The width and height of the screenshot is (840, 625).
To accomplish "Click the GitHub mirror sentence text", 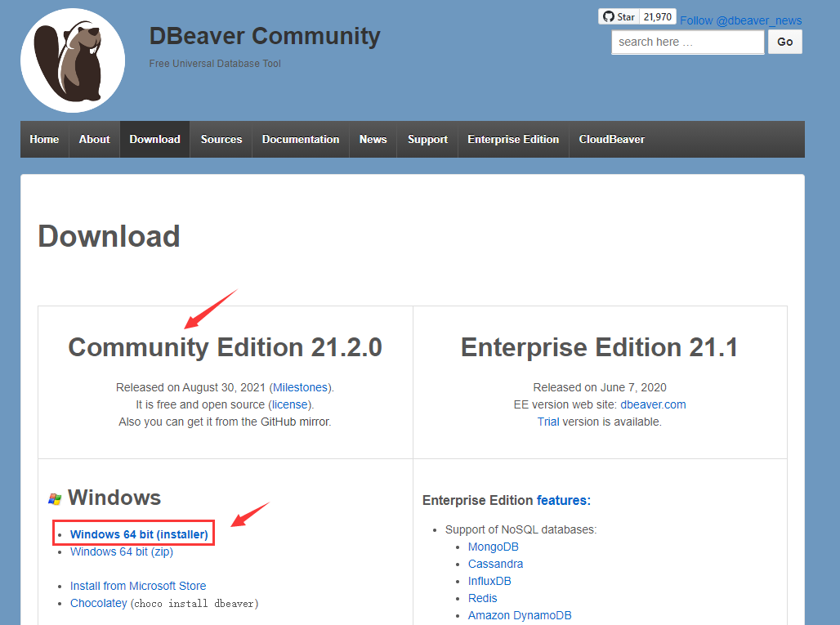I will tap(225, 422).
